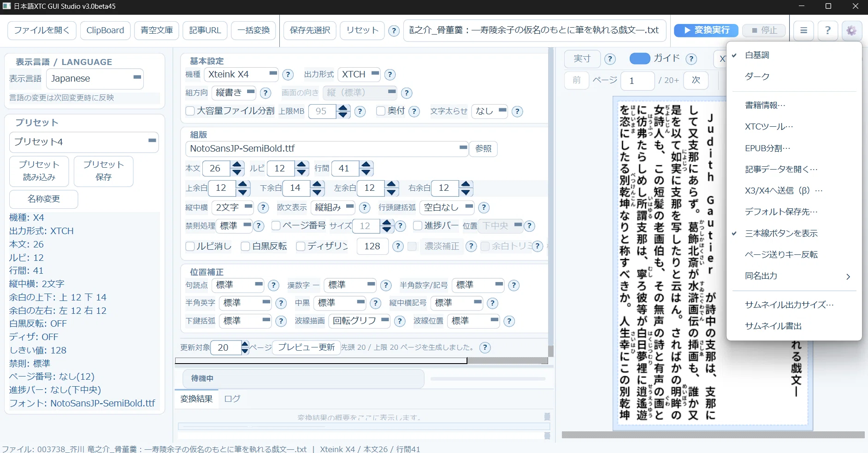
Task: Enable ページ番号 checkbox
Action: tap(276, 226)
